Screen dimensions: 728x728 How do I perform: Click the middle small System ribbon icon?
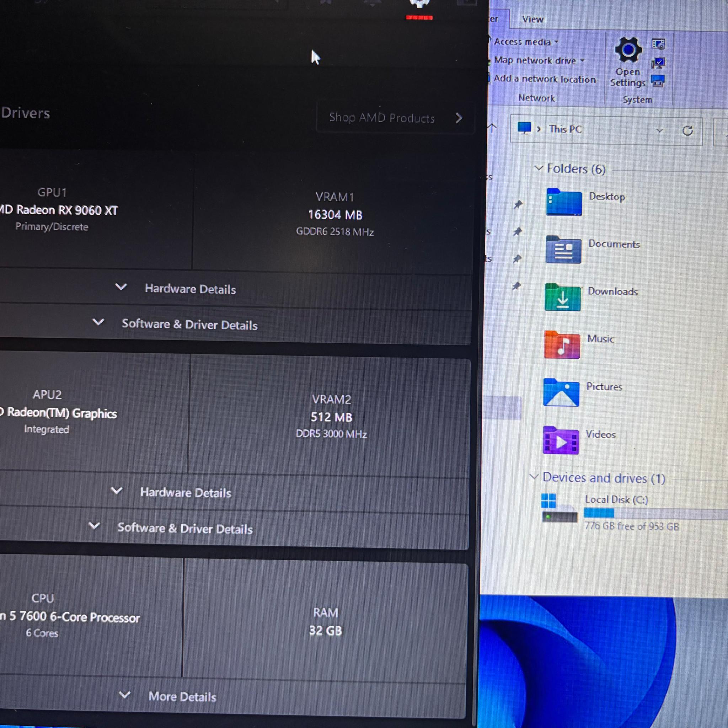click(658, 63)
